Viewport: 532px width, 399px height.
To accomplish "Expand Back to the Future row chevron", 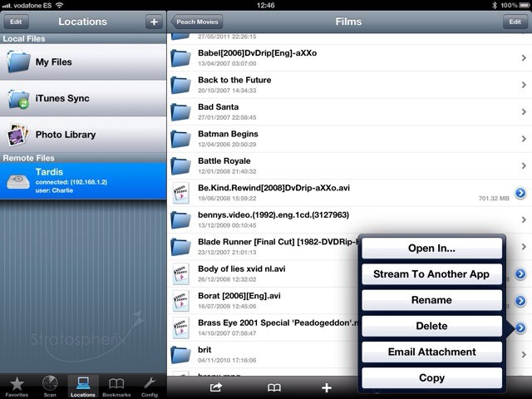I will pos(524,85).
